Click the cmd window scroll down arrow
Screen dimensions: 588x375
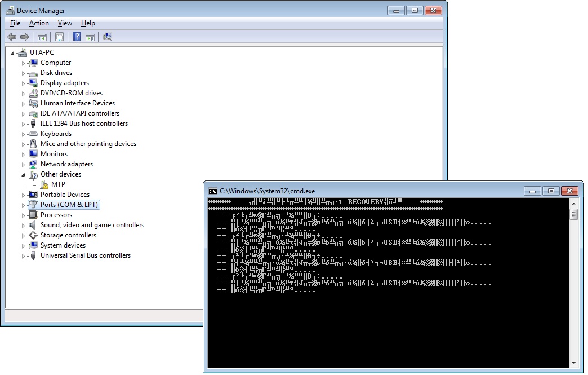pos(574,363)
